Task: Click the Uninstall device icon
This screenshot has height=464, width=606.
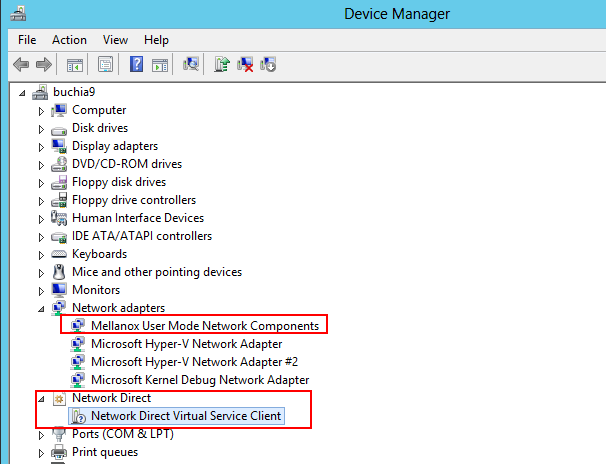Action: (x=245, y=65)
